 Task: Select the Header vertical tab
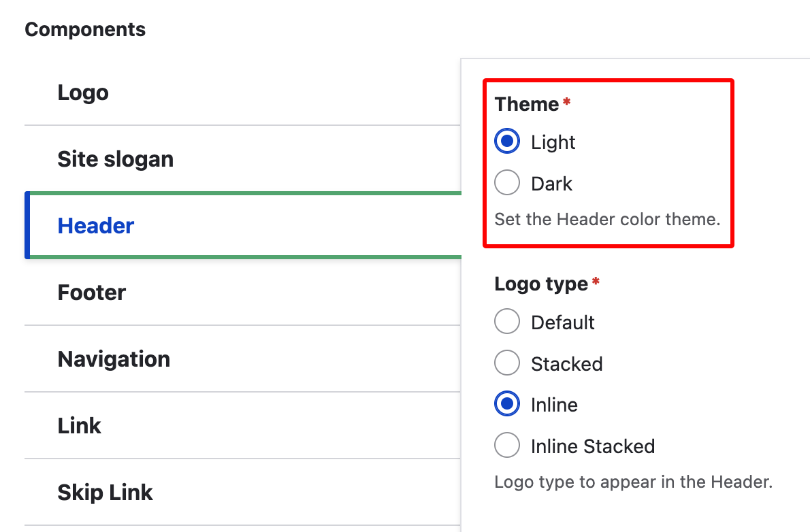[x=96, y=226]
